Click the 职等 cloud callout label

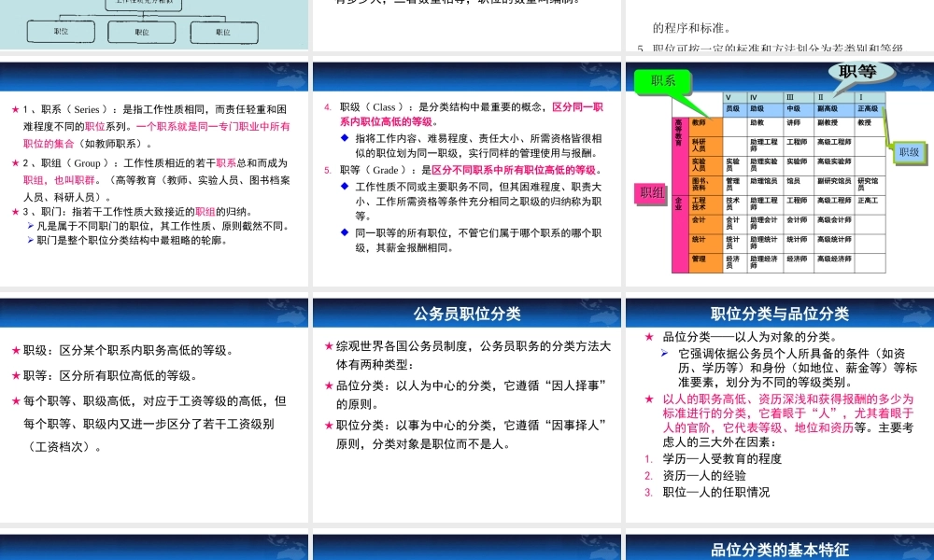[x=857, y=72]
